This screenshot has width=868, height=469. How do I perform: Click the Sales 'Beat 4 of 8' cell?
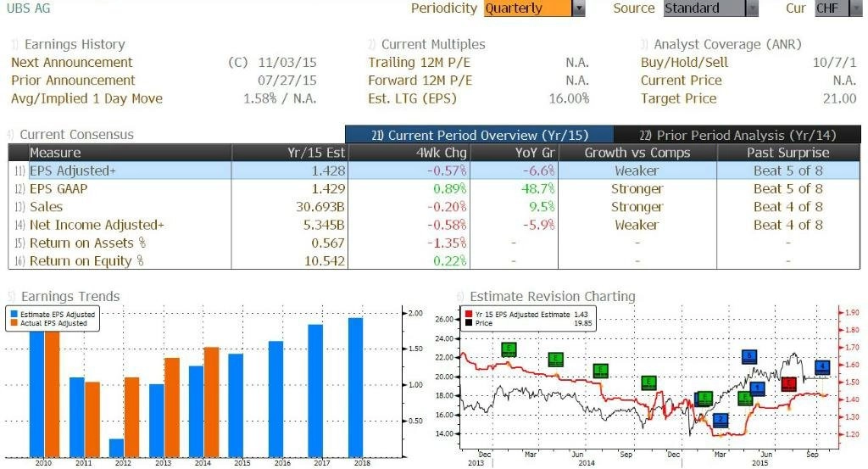coord(788,207)
